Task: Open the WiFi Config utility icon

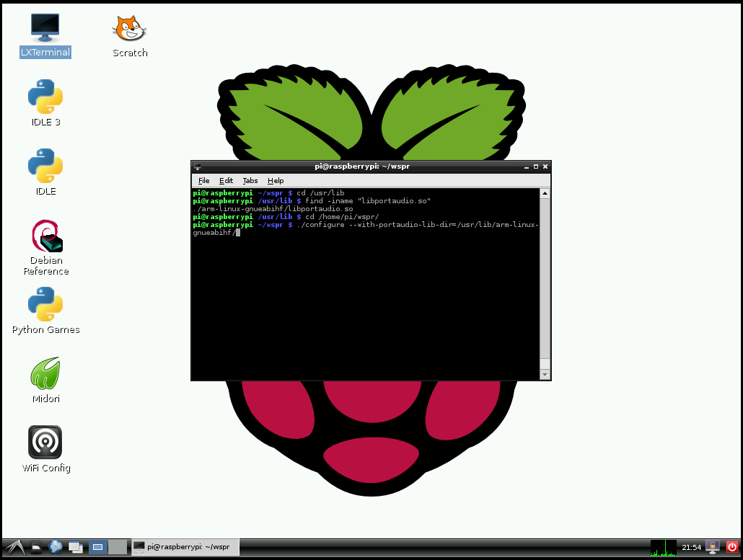Action: click(45, 449)
